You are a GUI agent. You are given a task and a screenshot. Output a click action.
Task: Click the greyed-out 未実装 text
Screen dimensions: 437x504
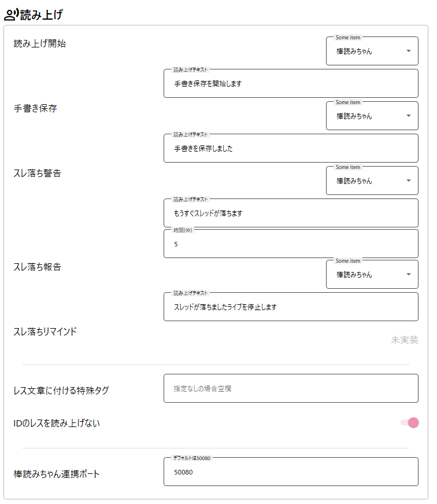404,340
